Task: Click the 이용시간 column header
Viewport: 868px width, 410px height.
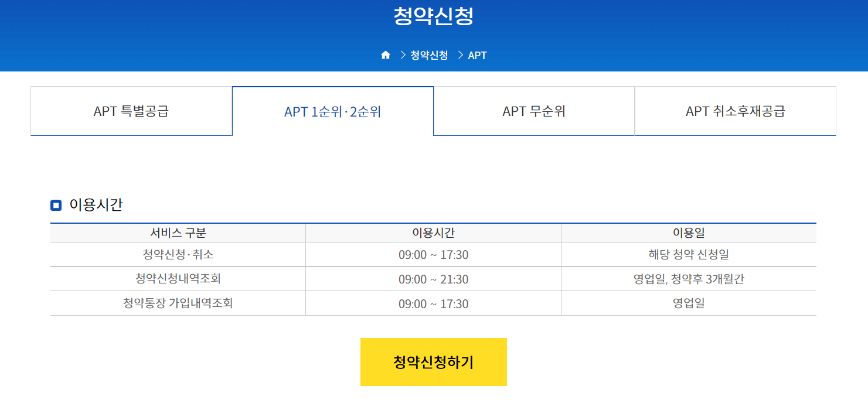Action: [x=433, y=233]
